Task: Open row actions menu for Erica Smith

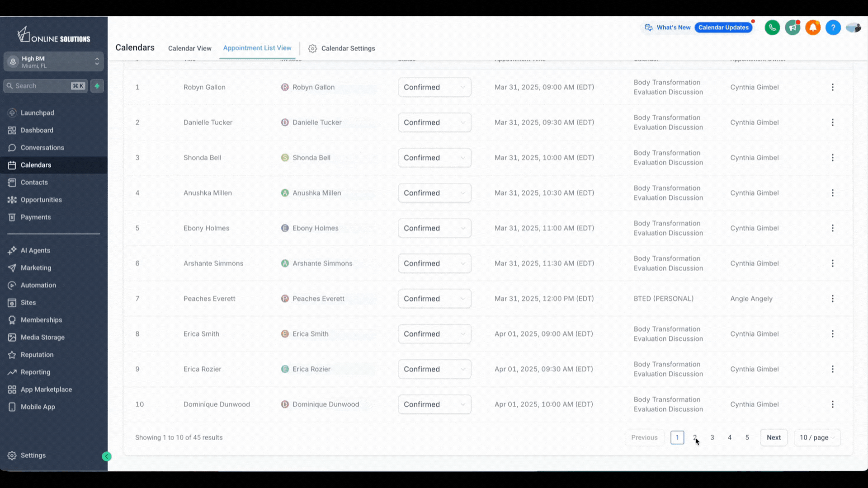Action: pyautogui.click(x=832, y=334)
